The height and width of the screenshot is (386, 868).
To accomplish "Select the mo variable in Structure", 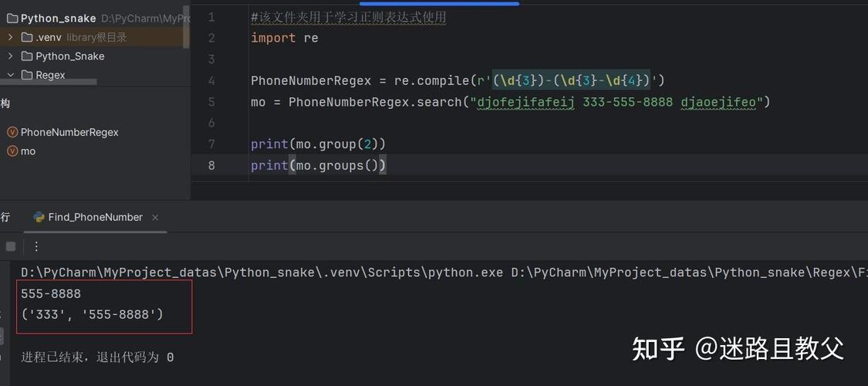I will click(x=28, y=151).
